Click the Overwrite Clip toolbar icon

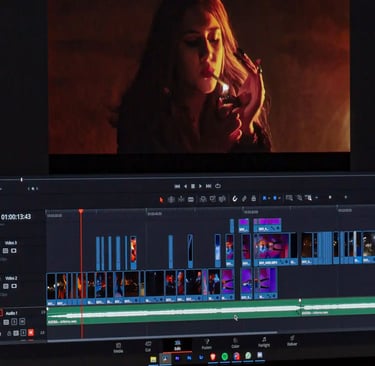pos(212,199)
